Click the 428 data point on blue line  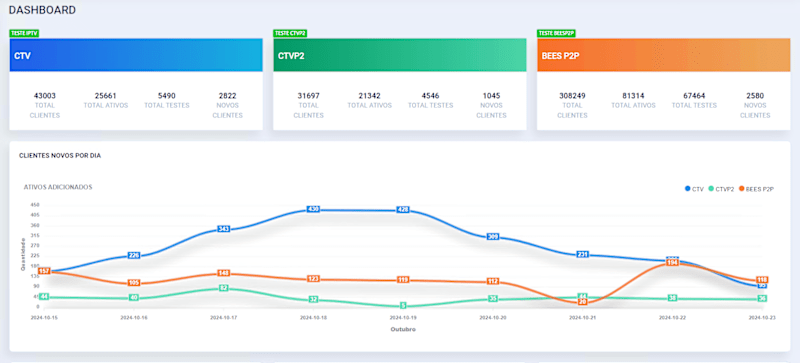point(403,209)
